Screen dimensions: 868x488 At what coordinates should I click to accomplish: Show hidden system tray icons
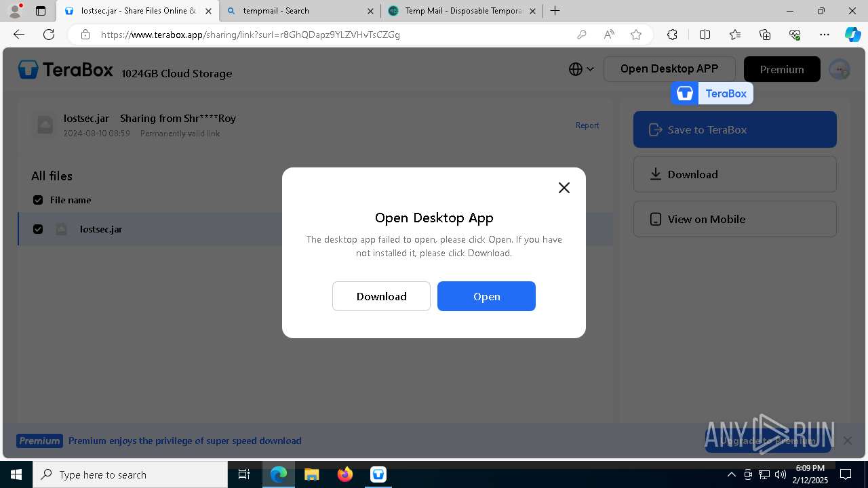[731, 474]
